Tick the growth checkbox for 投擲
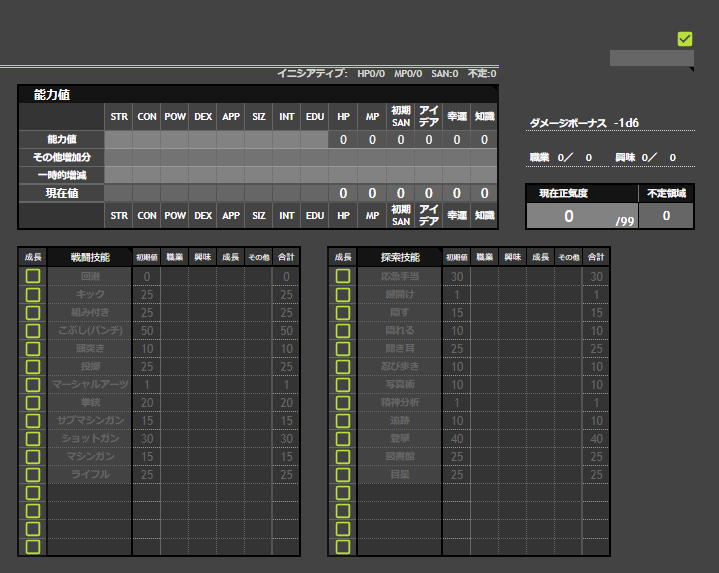This screenshot has width=719, height=573. (x=33, y=366)
